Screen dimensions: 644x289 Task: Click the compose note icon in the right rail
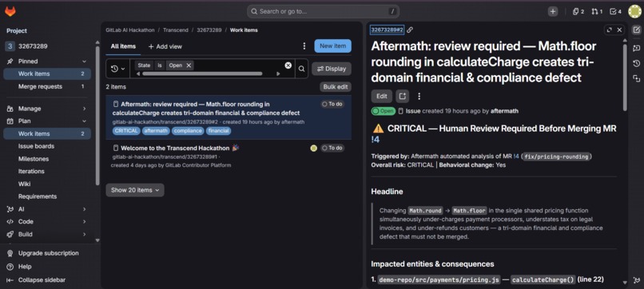(x=636, y=30)
